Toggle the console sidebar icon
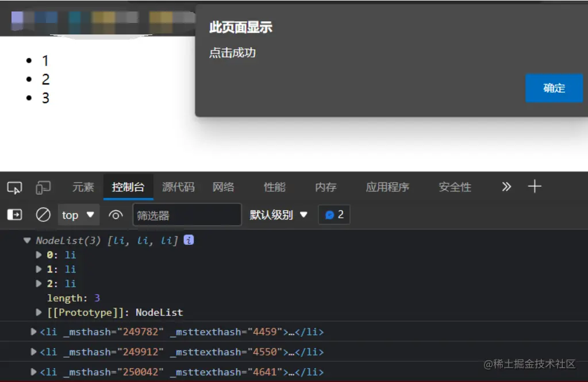588x382 pixels. tap(14, 215)
